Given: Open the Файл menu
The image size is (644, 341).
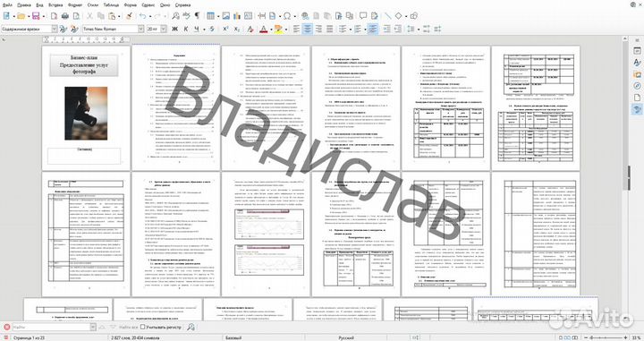Looking at the screenshot, I should coord(7,5).
